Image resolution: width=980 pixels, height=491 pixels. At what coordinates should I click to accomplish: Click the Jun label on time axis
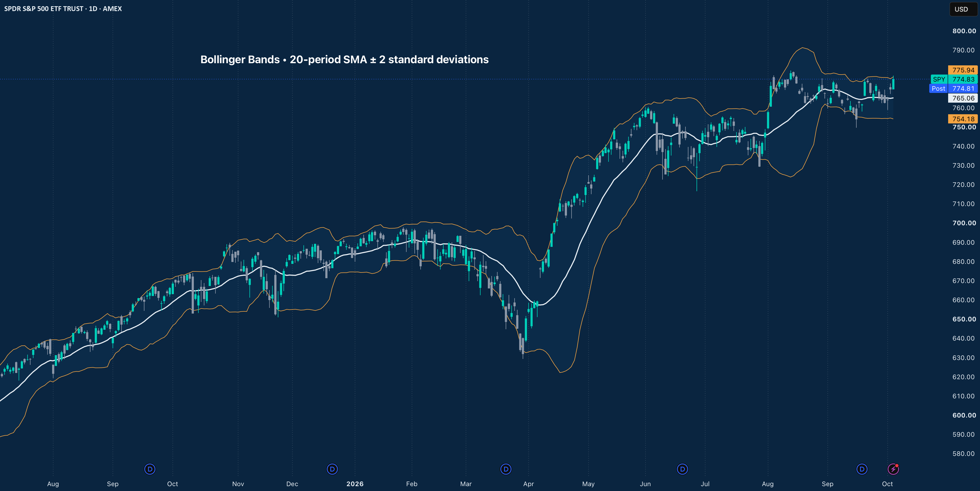pyautogui.click(x=645, y=484)
